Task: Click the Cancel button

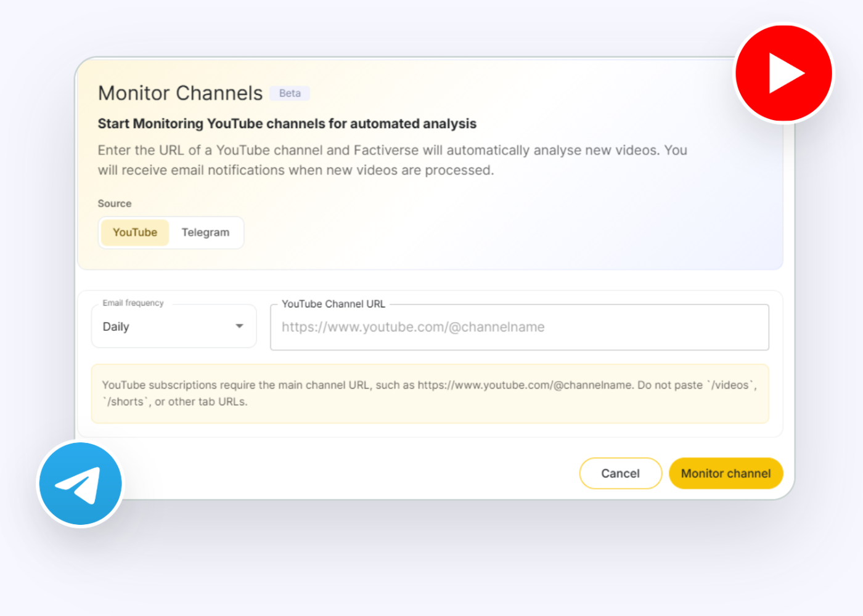Action: [x=621, y=473]
